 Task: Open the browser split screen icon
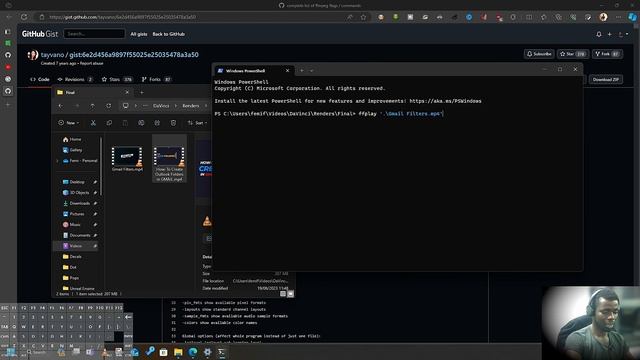[x=529, y=17]
